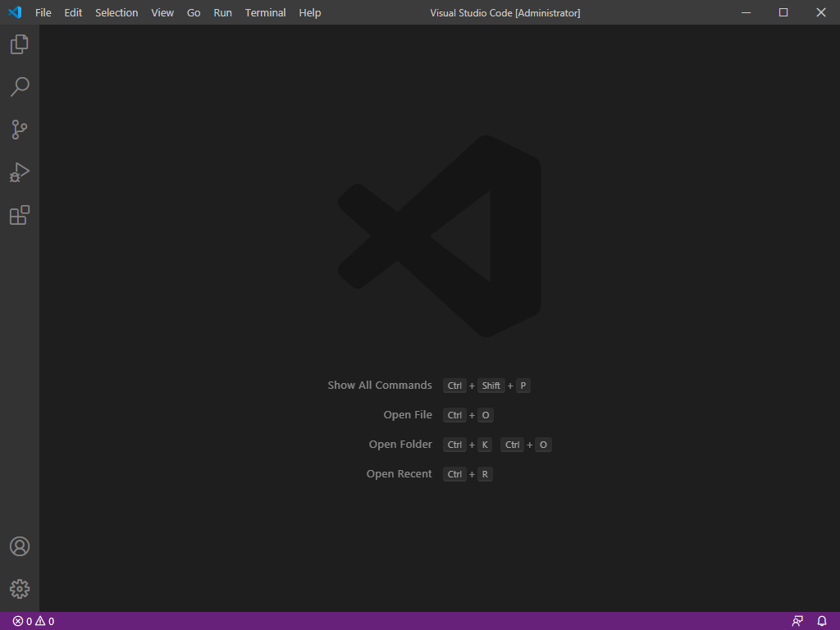Open the Manage gear icon
Screen dimensions: 840x630
coord(20,589)
